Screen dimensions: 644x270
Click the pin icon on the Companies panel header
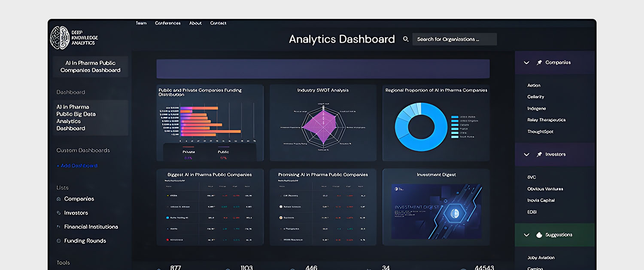(x=540, y=62)
